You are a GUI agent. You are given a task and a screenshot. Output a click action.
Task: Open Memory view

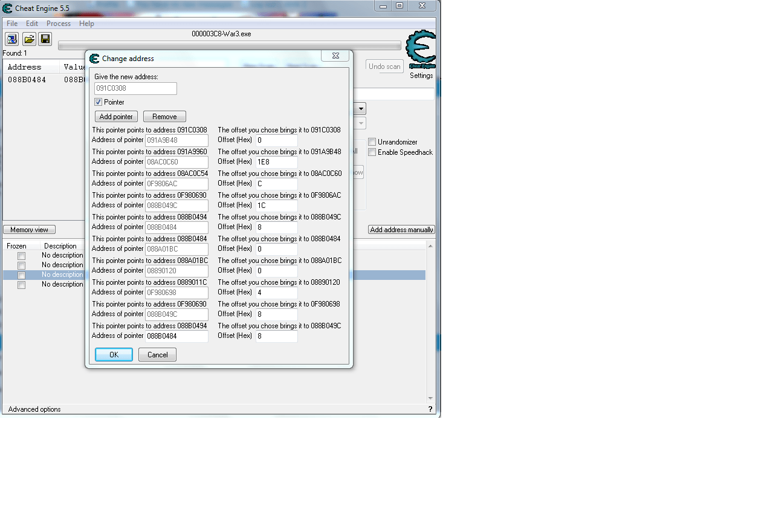[29, 230]
